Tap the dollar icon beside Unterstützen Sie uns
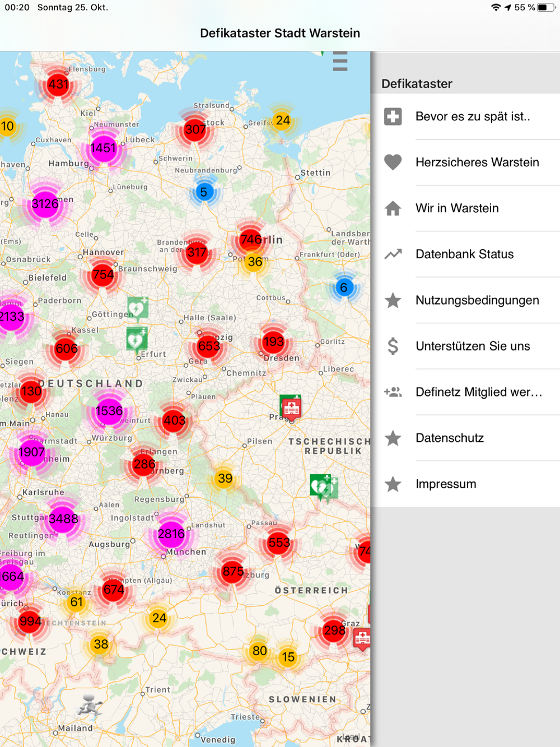 (x=393, y=346)
